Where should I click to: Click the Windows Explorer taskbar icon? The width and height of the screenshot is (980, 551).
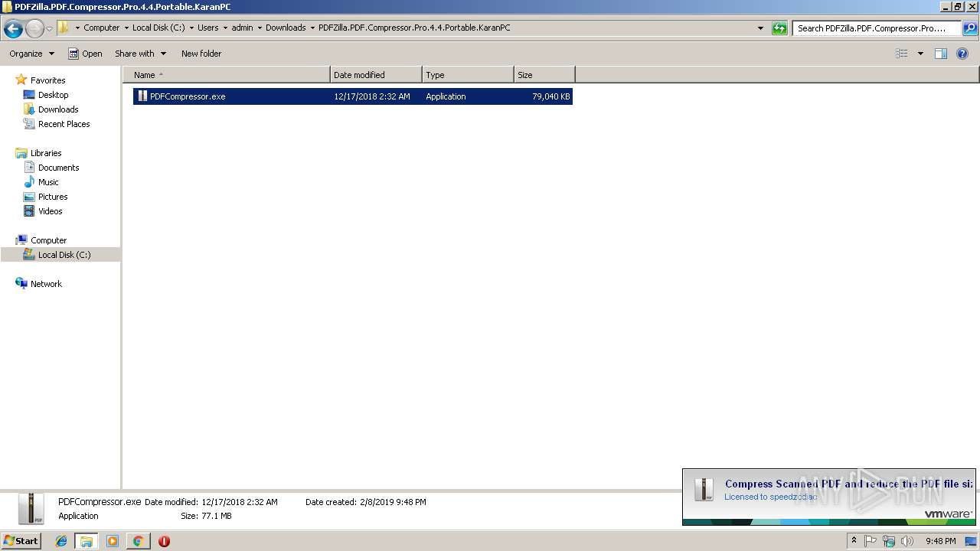(x=87, y=541)
